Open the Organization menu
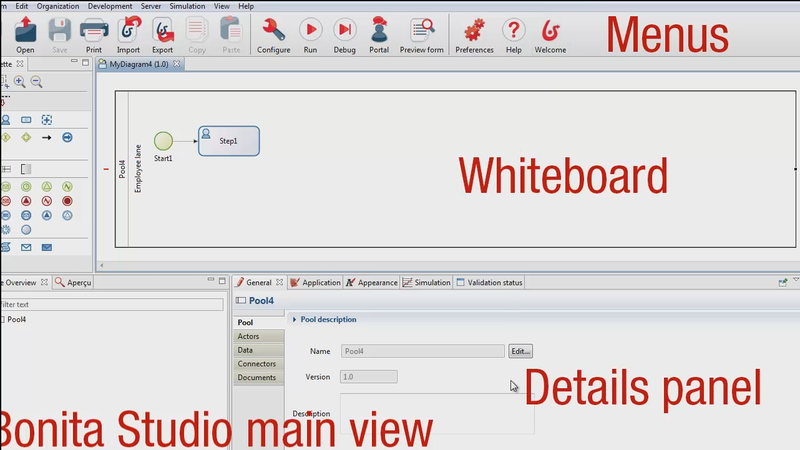This screenshot has width=800, height=450. pyautogui.click(x=57, y=6)
